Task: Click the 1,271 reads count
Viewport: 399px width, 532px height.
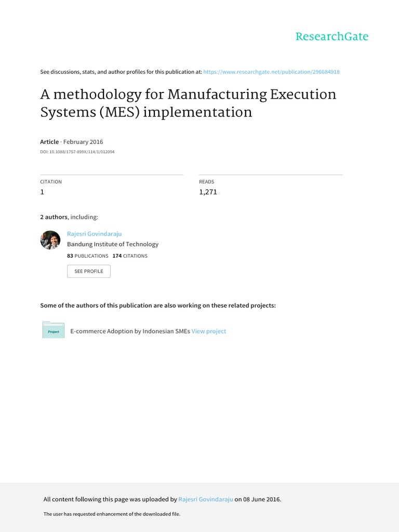Action: click(x=208, y=192)
